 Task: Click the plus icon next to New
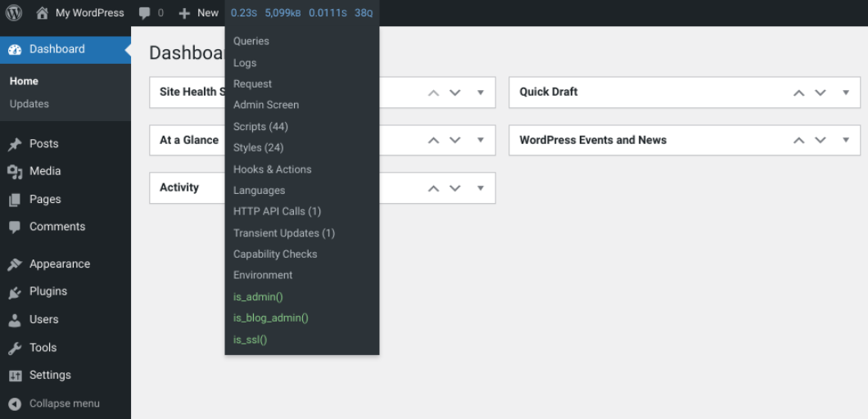tap(184, 13)
